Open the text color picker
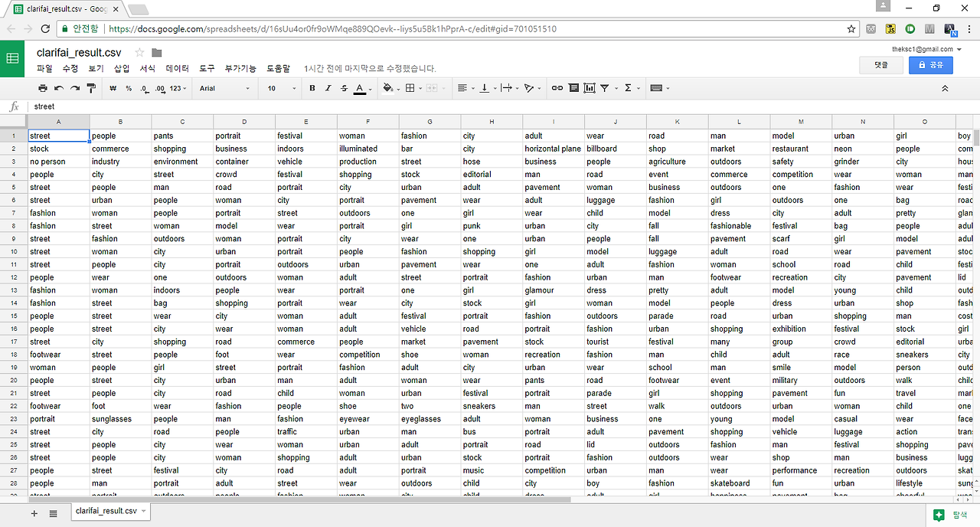 pyautogui.click(x=363, y=89)
